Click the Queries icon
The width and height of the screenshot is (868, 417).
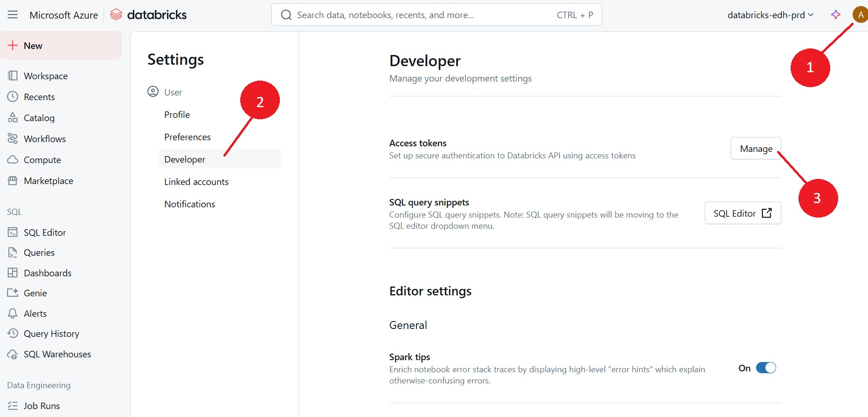[x=13, y=253]
